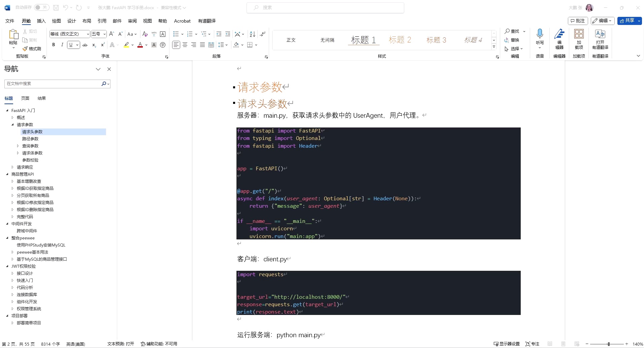Switch to the 插入 ribbon tab

41,21
